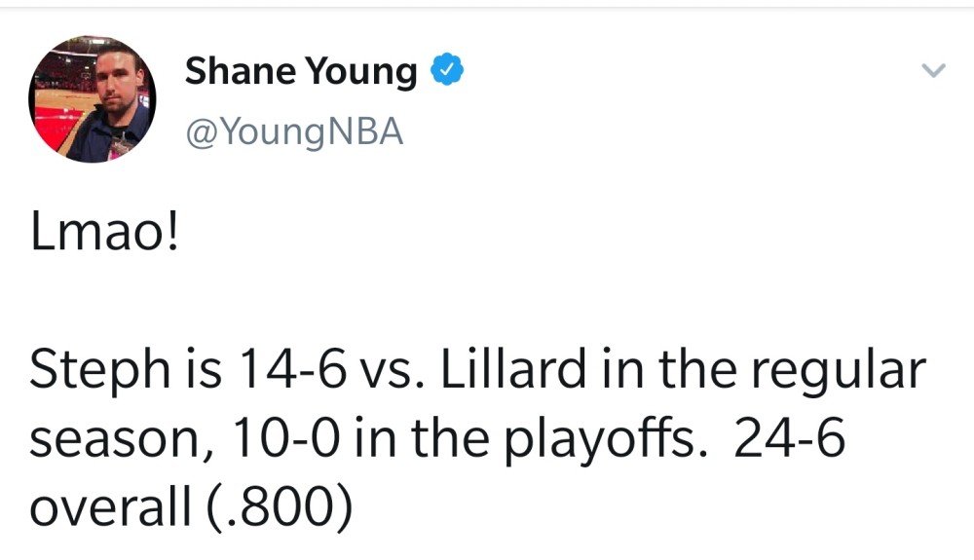Click the name 'Lillard' in the tweet
Screen dimensions: 974x560
(x=513, y=368)
